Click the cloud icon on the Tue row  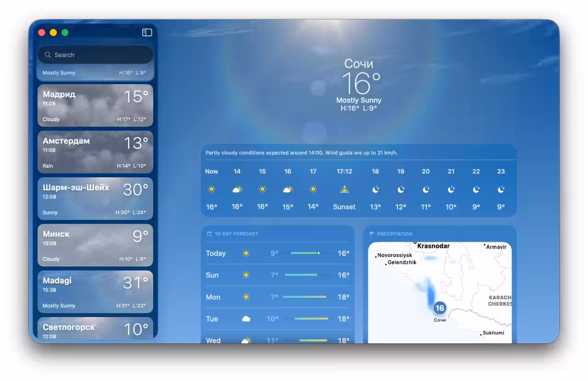pos(246,319)
